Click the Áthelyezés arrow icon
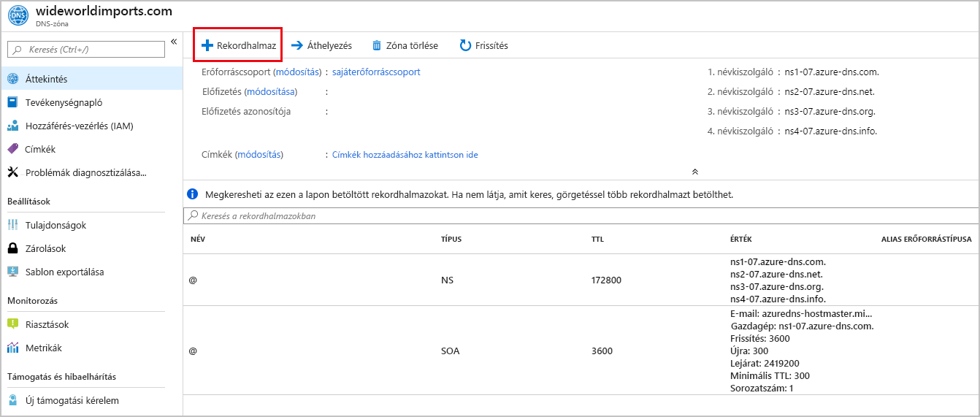980x417 pixels. [x=297, y=45]
